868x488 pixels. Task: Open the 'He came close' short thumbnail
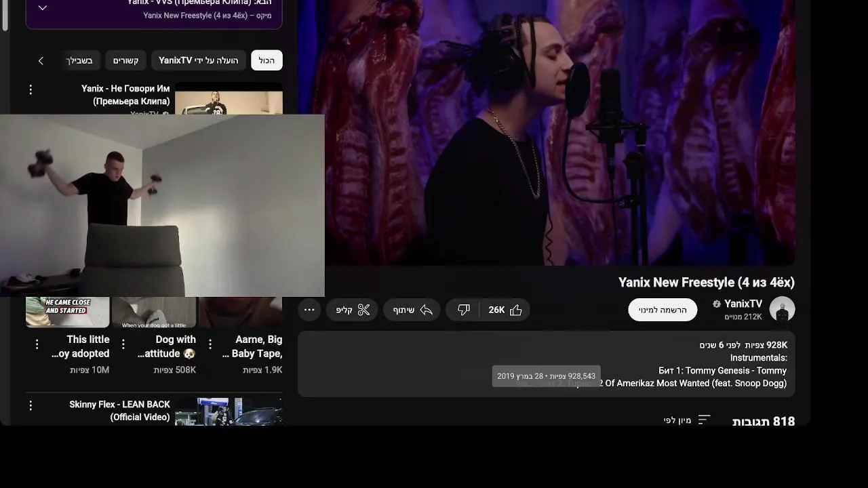point(67,312)
